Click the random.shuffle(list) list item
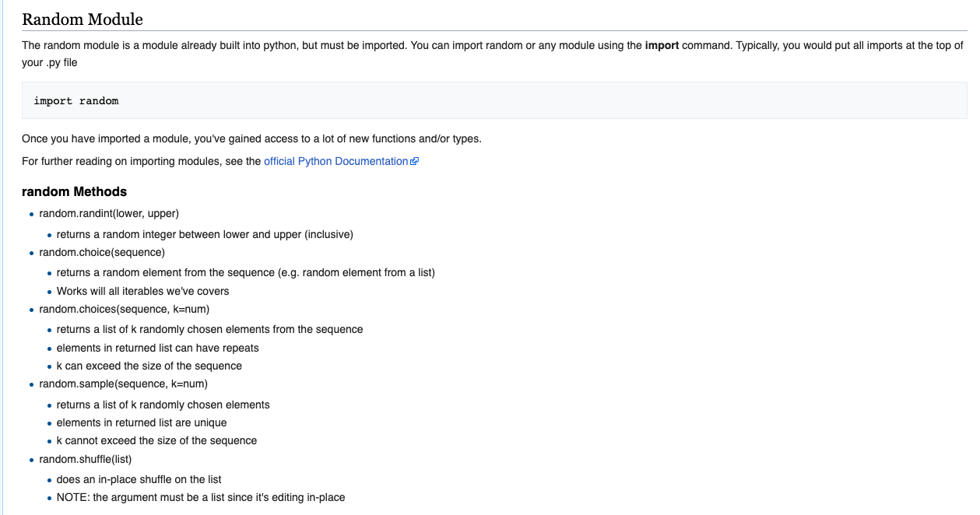 coord(86,459)
